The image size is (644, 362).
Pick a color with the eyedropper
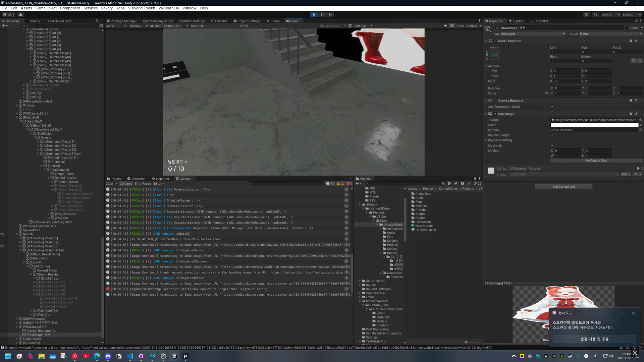pos(641,125)
